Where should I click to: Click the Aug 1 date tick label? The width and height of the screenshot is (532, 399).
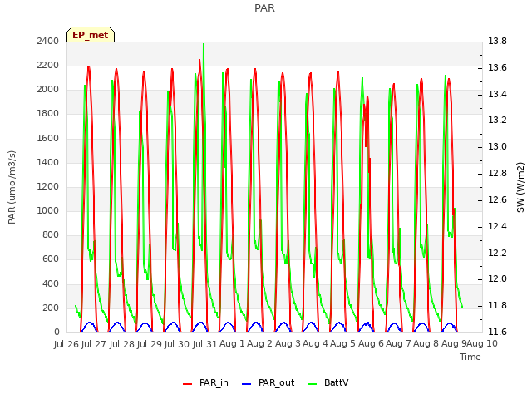232,343
